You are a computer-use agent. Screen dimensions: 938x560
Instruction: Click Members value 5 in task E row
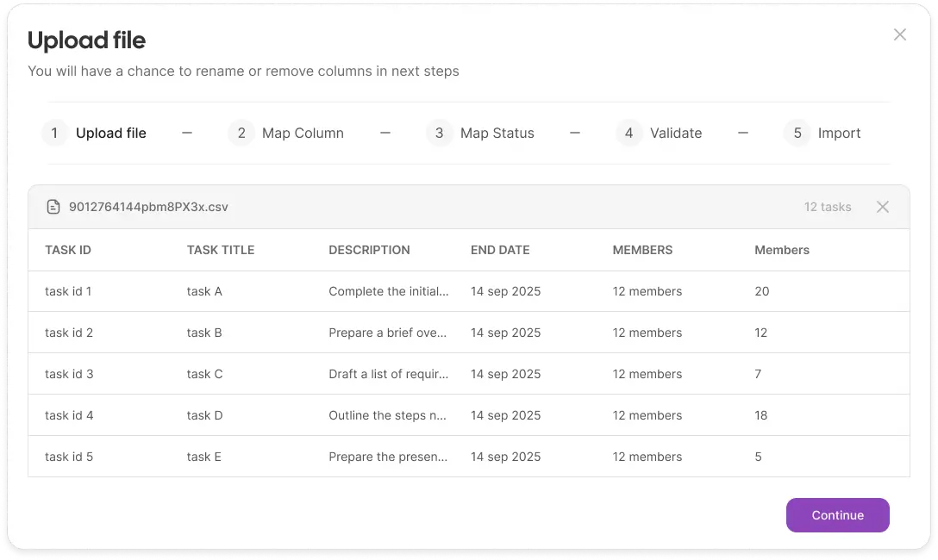coord(758,456)
